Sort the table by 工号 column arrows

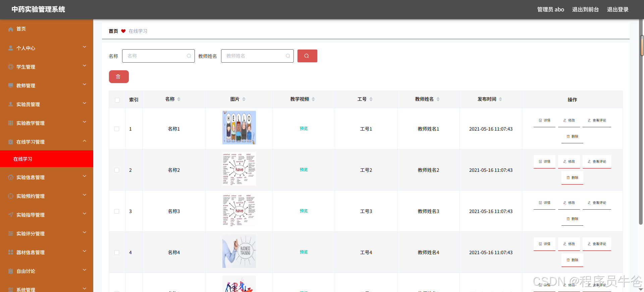pyautogui.click(x=371, y=99)
